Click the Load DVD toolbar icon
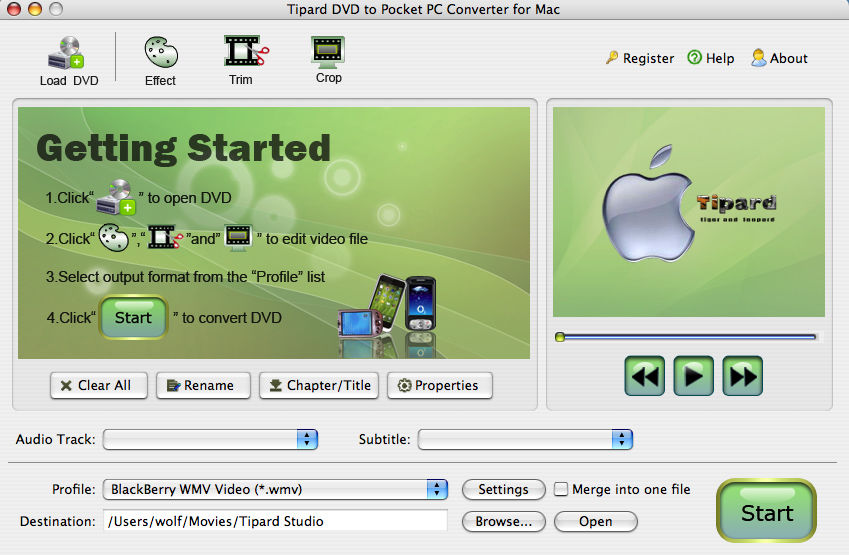This screenshot has height=555, width=849. tap(68, 61)
